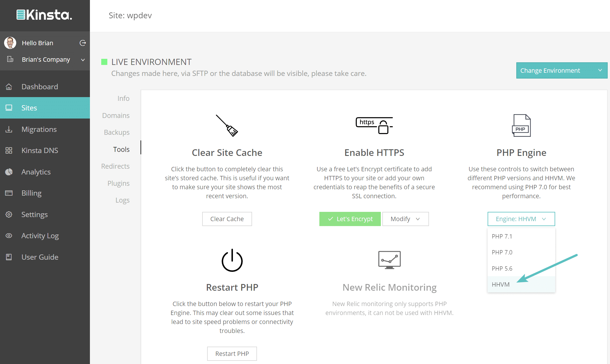The image size is (610, 364).
Task: Click the Kinsta DNS grid icon
Action: click(x=9, y=150)
